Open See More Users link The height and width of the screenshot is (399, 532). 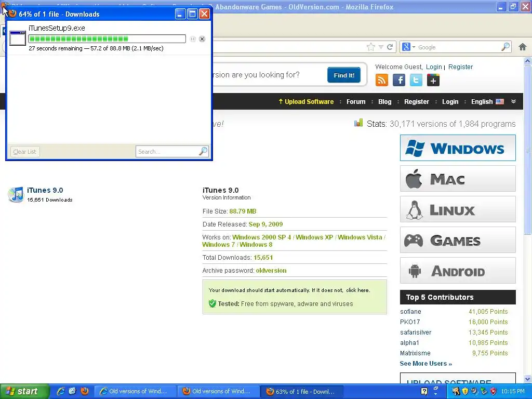tap(426, 363)
